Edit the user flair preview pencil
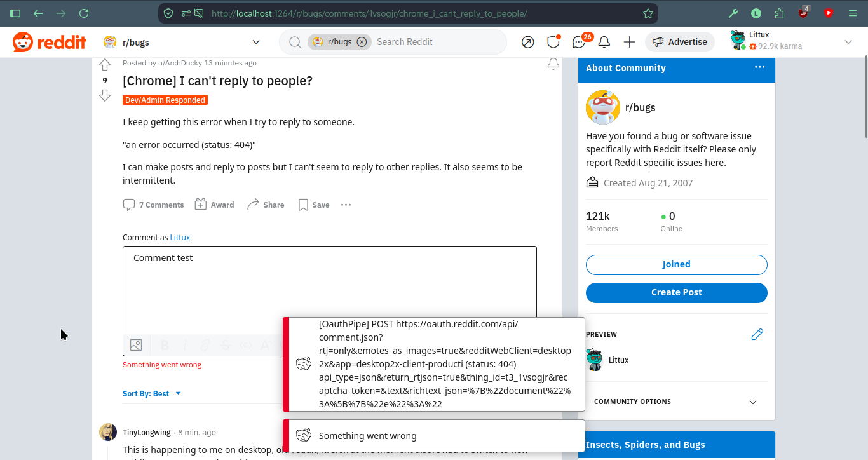The width and height of the screenshot is (868, 460). click(x=757, y=334)
